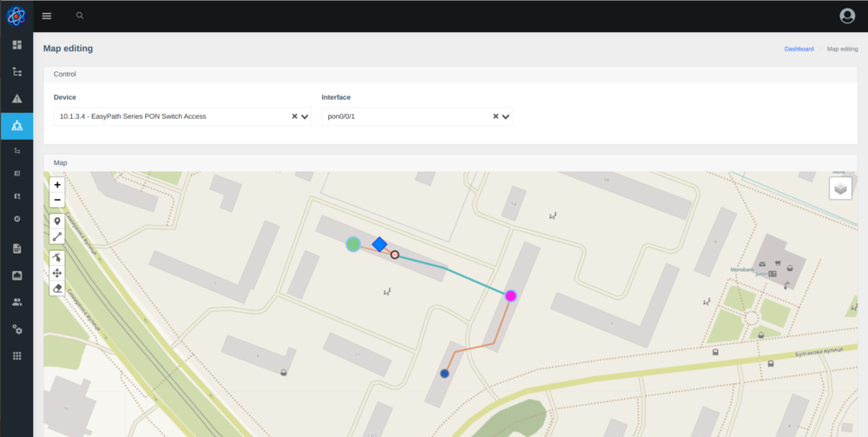Activate the drag layers tool

click(57, 273)
